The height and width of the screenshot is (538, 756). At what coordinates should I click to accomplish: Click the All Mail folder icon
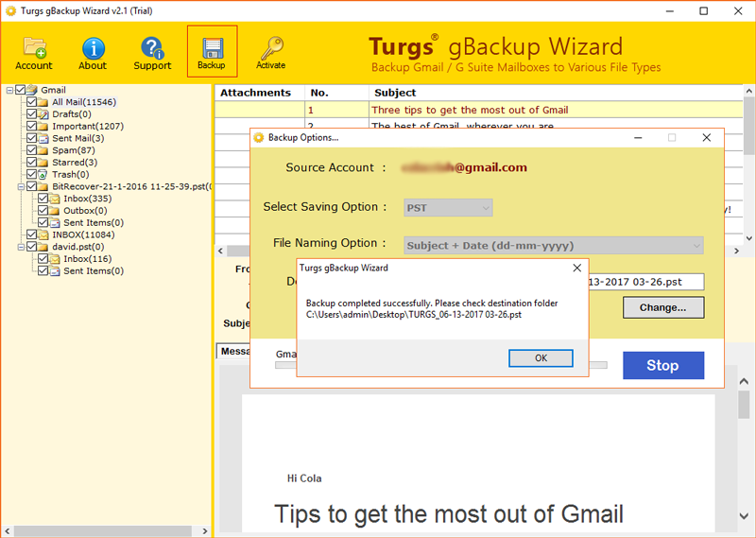(43, 102)
